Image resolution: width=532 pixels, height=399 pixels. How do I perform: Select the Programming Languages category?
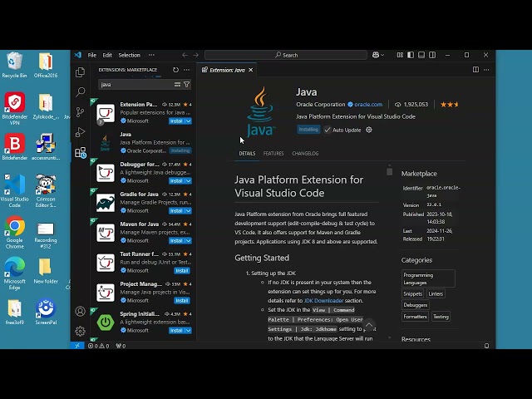(x=428, y=278)
